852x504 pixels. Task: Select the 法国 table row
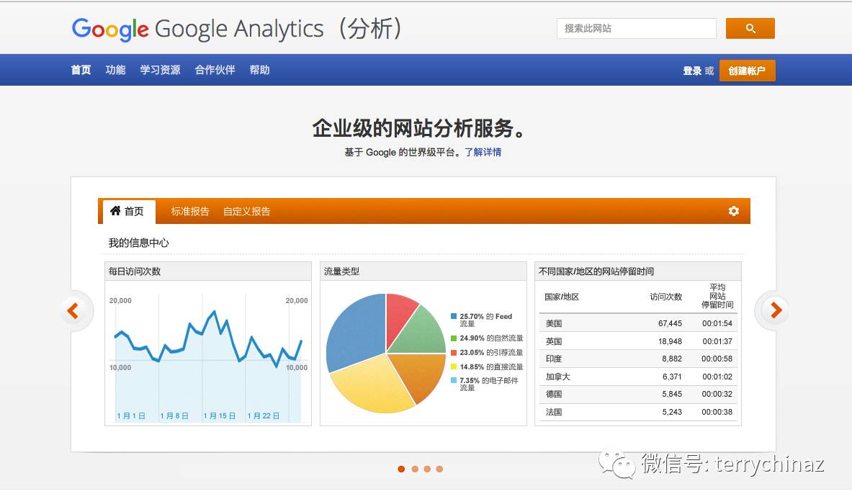638,412
